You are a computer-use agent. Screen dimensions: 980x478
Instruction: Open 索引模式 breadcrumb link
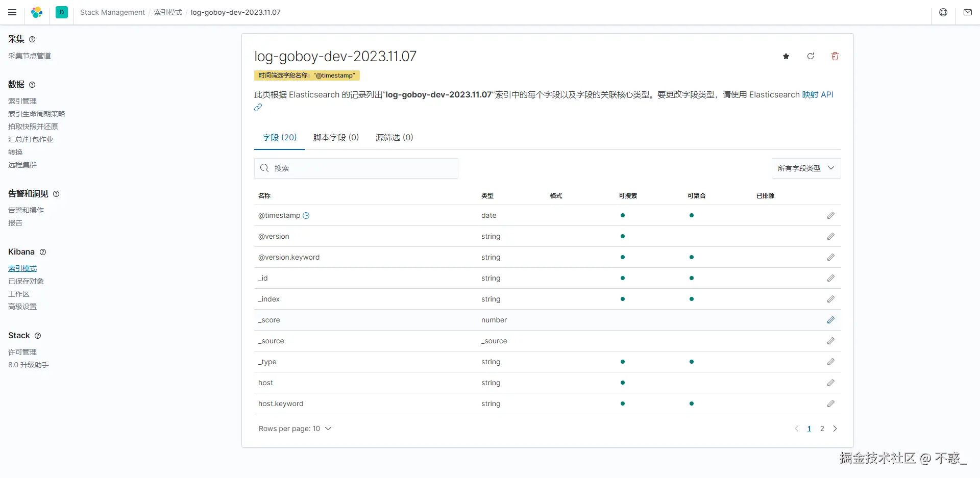[168, 12]
